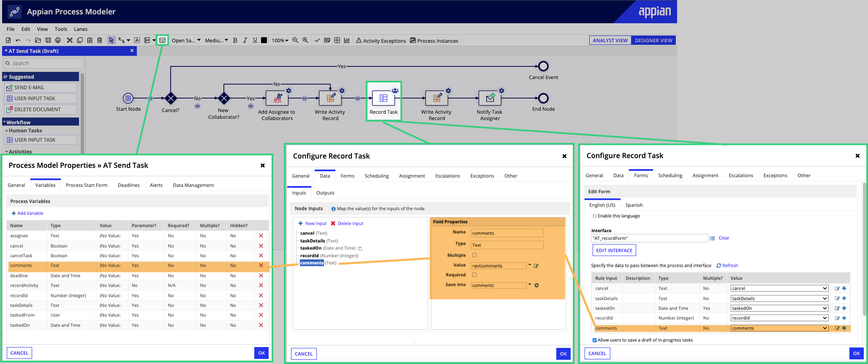Open the cancel rule input value dropdown
Image resolution: width=868 pixels, height=364 pixels.
pos(779,288)
